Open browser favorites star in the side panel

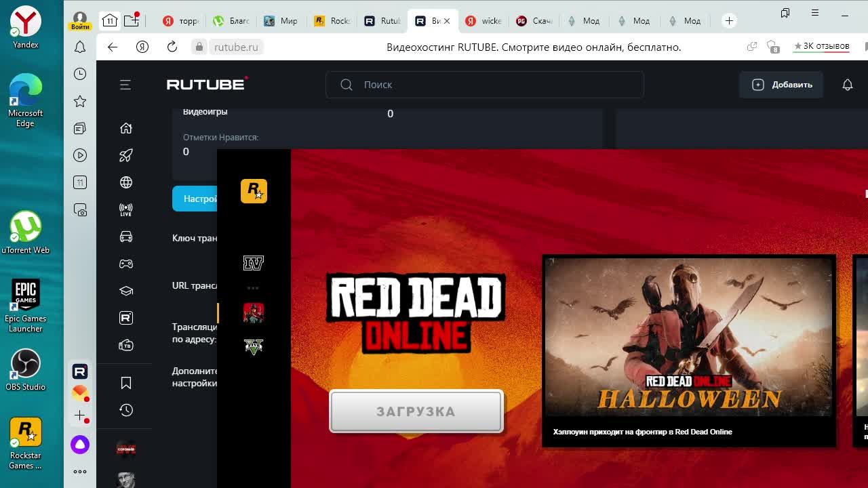click(x=80, y=101)
